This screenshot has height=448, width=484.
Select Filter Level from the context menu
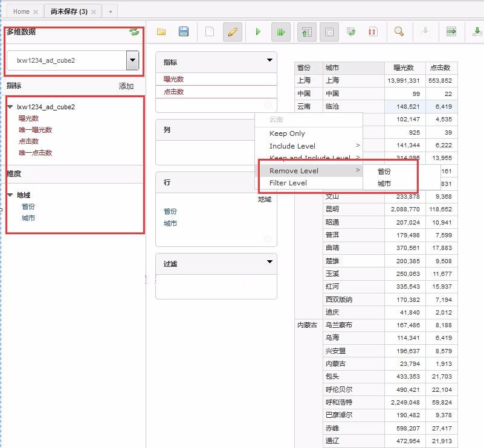click(288, 183)
